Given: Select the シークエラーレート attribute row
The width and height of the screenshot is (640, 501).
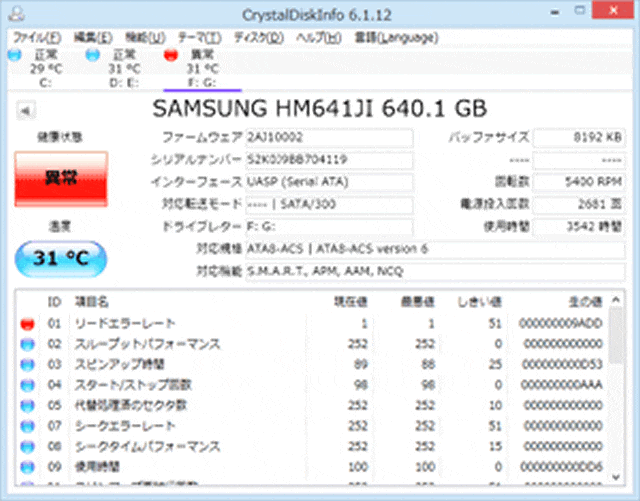Looking at the screenshot, I should point(312,426).
